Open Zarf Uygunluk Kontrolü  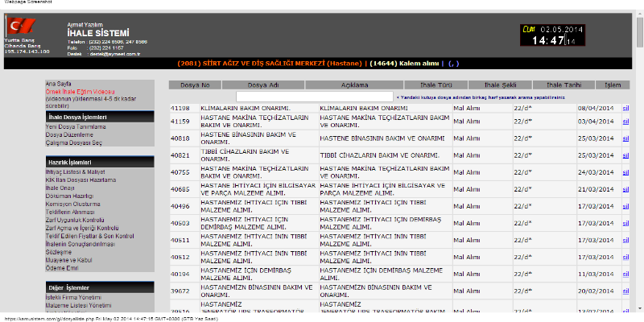[x=75, y=220]
